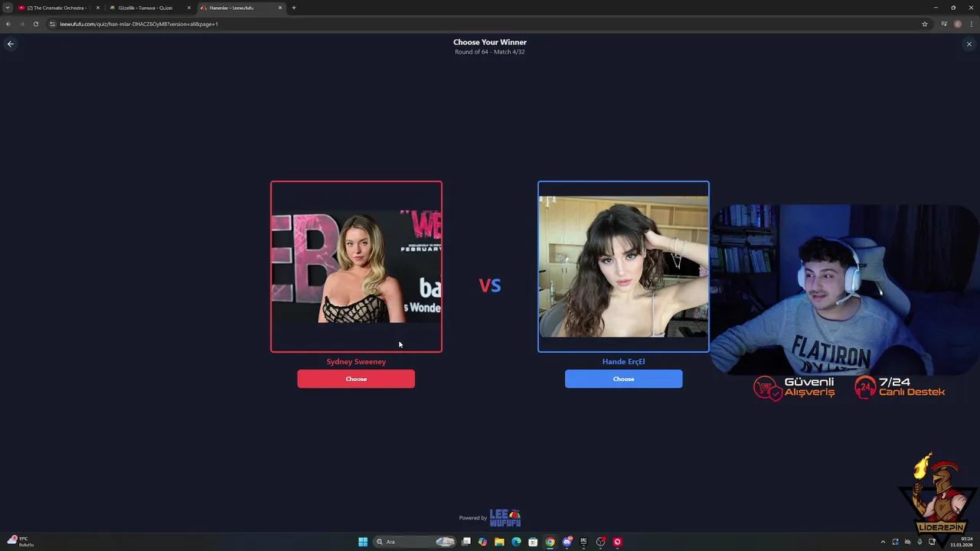
Task: Open File Explorer from the taskbar
Action: 499,542
